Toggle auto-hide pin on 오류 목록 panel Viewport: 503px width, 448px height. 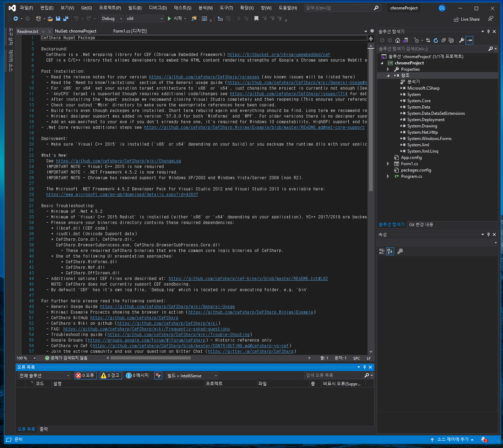tap(364, 367)
